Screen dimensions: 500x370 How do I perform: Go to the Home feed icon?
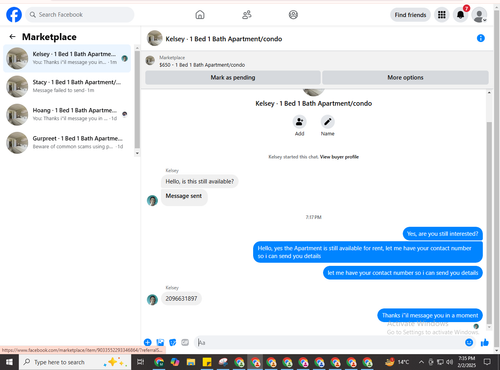coord(200,15)
